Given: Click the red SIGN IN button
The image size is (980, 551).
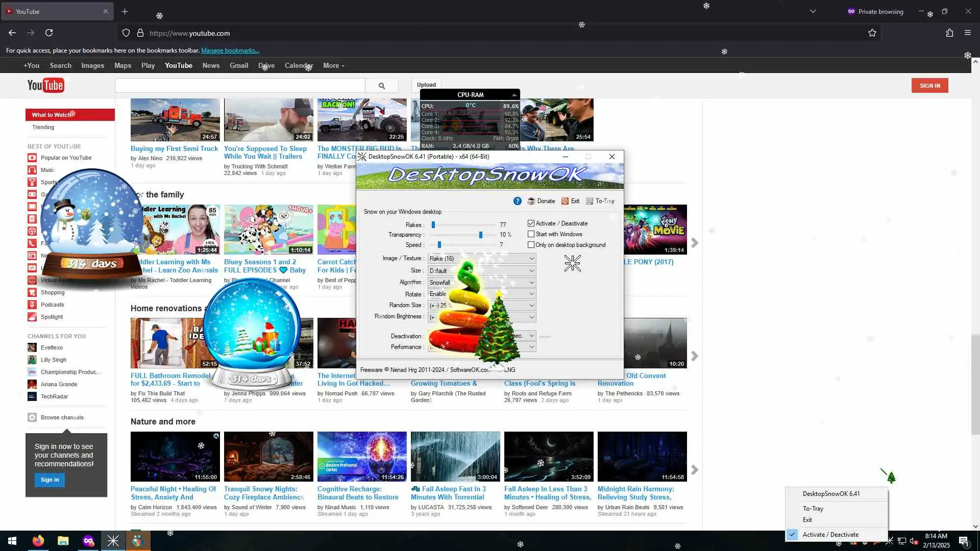Looking at the screenshot, I should [x=929, y=86].
